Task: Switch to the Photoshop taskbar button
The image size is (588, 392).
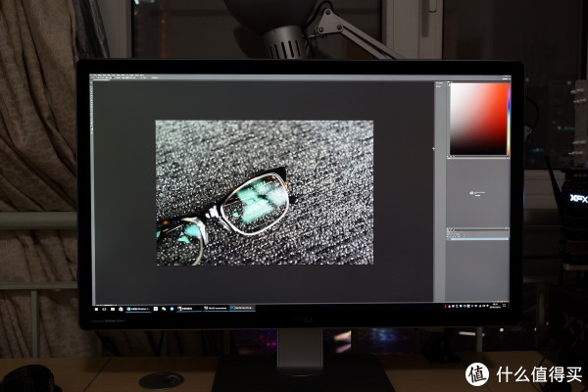Action: click(242, 309)
